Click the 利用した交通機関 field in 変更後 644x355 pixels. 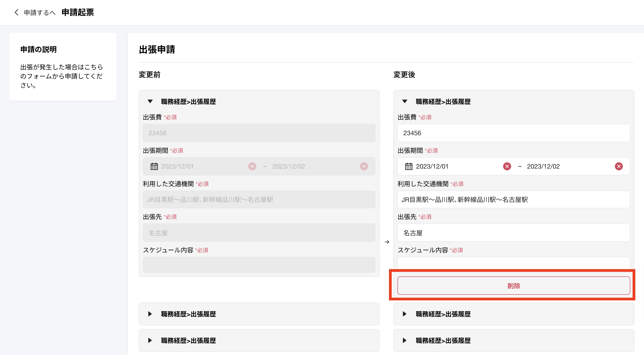(x=514, y=199)
